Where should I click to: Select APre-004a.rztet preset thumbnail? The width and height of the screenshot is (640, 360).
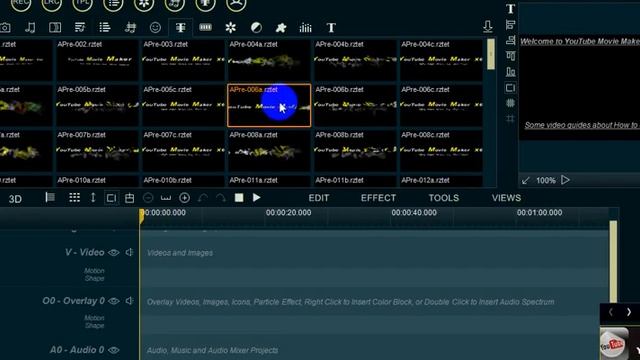(x=269, y=60)
